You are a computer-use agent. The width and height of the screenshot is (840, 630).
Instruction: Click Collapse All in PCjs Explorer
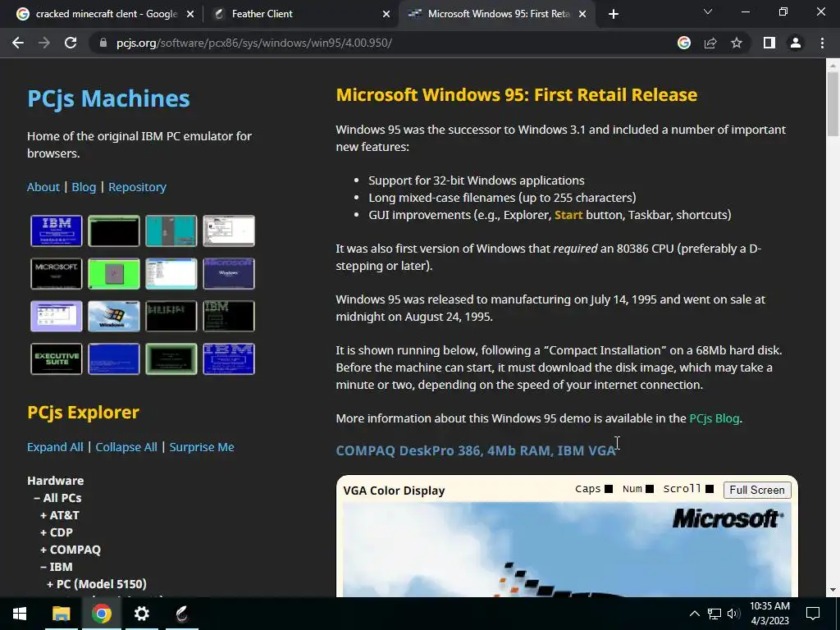click(x=126, y=447)
